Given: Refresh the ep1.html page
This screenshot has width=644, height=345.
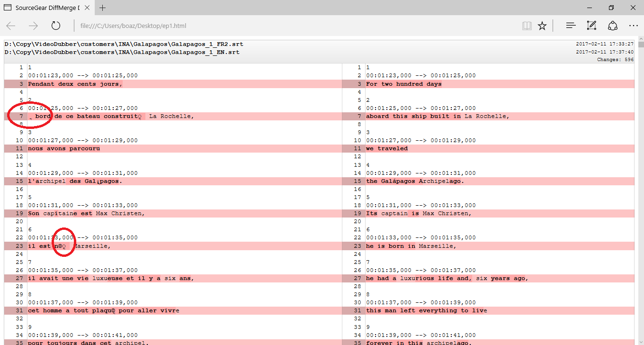Looking at the screenshot, I should click(x=56, y=26).
